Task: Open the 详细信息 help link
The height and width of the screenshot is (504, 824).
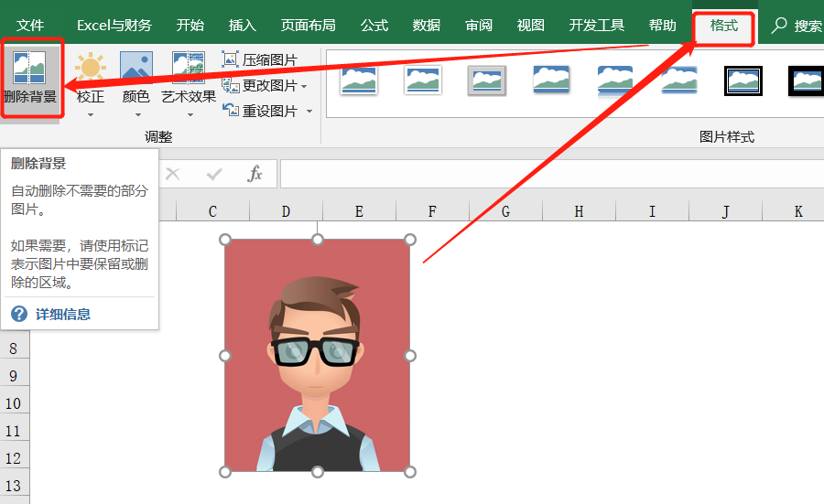Action: coord(62,315)
